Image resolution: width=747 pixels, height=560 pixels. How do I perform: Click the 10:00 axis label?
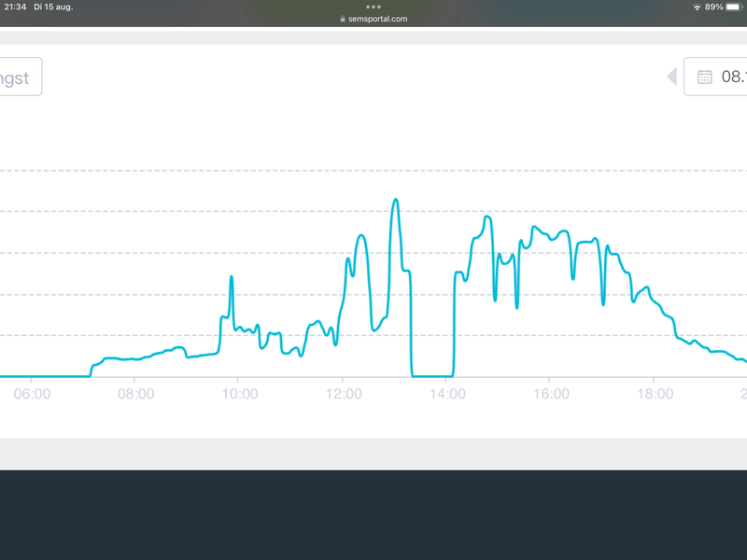click(240, 394)
